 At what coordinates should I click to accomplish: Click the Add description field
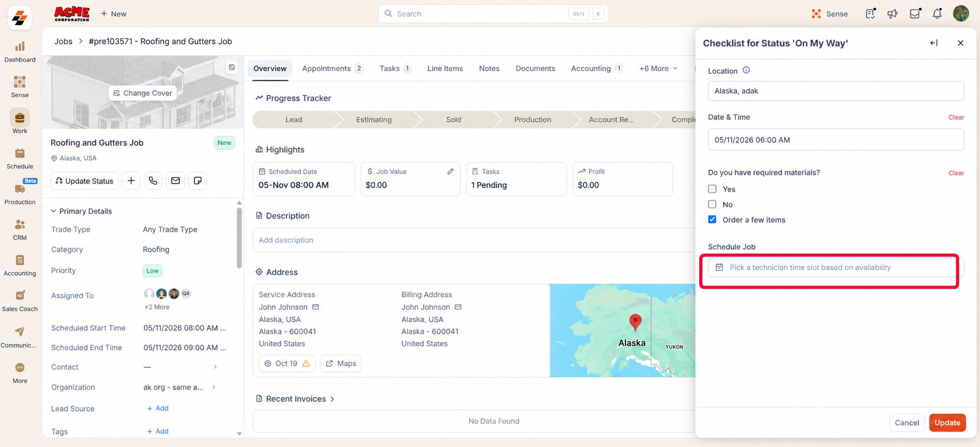point(474,240)
